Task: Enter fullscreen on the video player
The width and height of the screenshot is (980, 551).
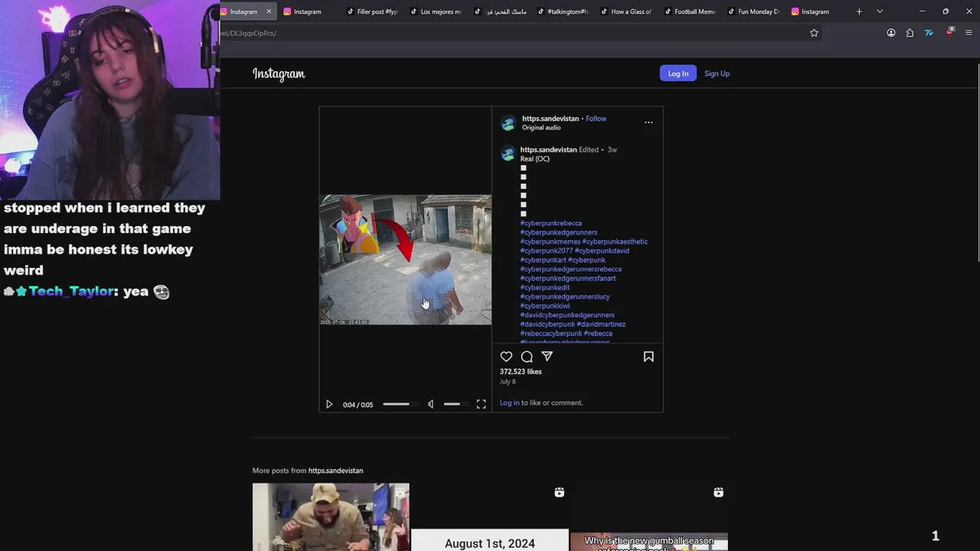Action: 481,404
